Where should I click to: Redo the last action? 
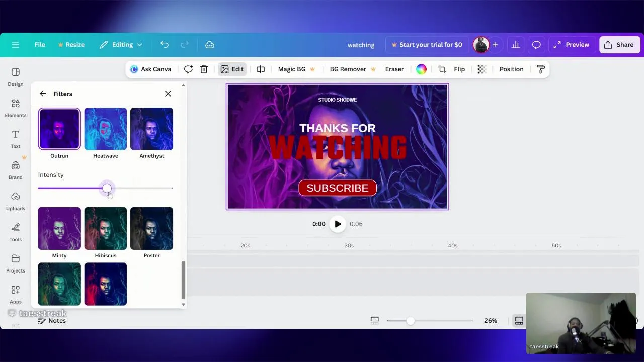pos(185,45)
